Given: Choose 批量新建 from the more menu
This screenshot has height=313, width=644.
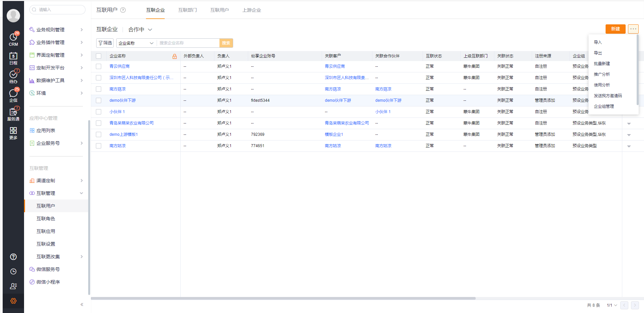Looking at the screenshot, I should (x=602, y=64).
